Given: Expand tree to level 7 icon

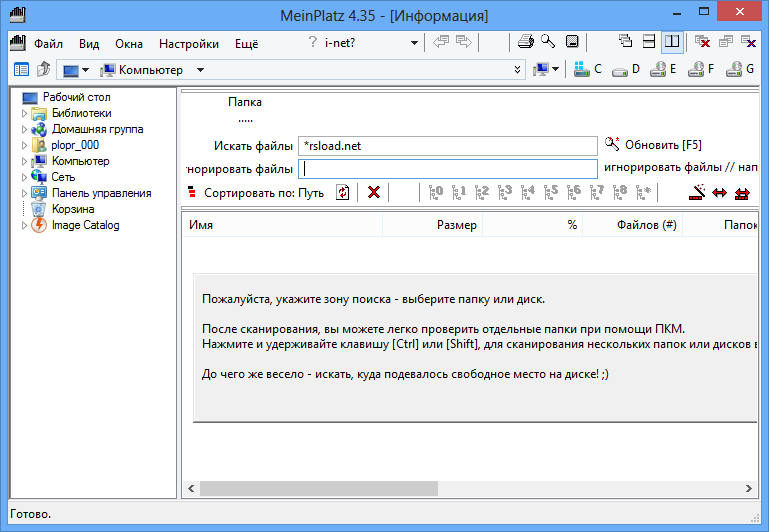Looking at the screenshot, I should (597, 192).
